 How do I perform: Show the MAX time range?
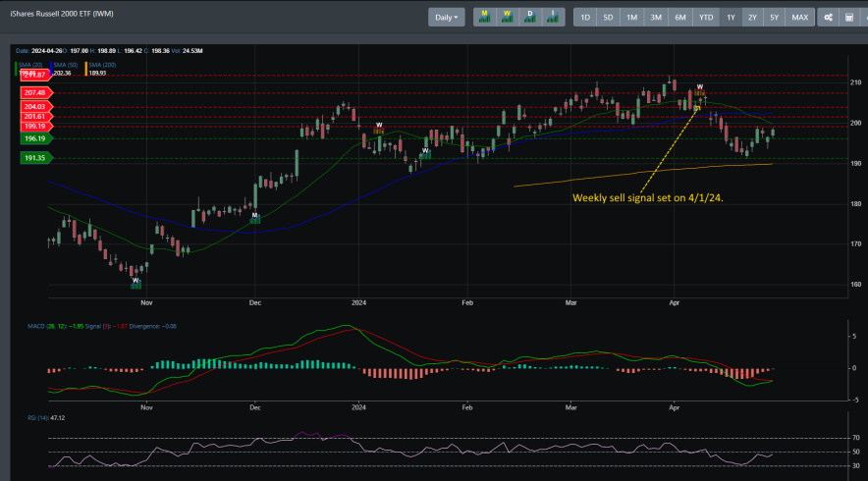tap(800, 17)
